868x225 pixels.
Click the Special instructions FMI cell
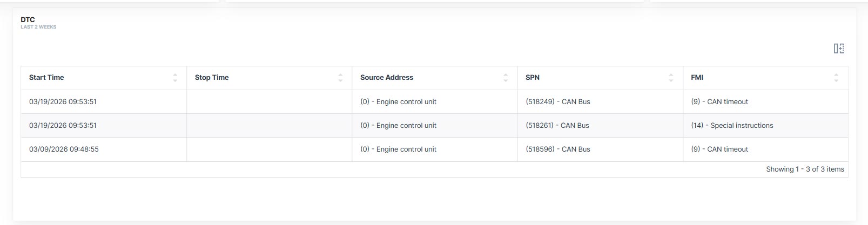[732, 125]
